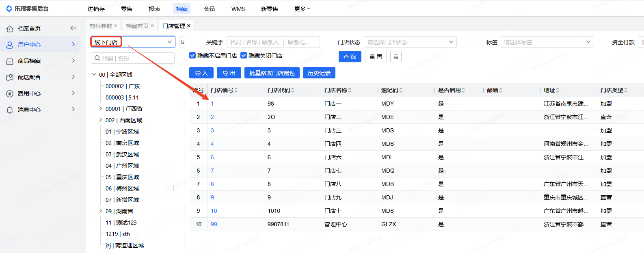Uncheck 隐藏不启用门店 checkbox
This screenshot has width=644, height=253.
click(x=192, y=55)
